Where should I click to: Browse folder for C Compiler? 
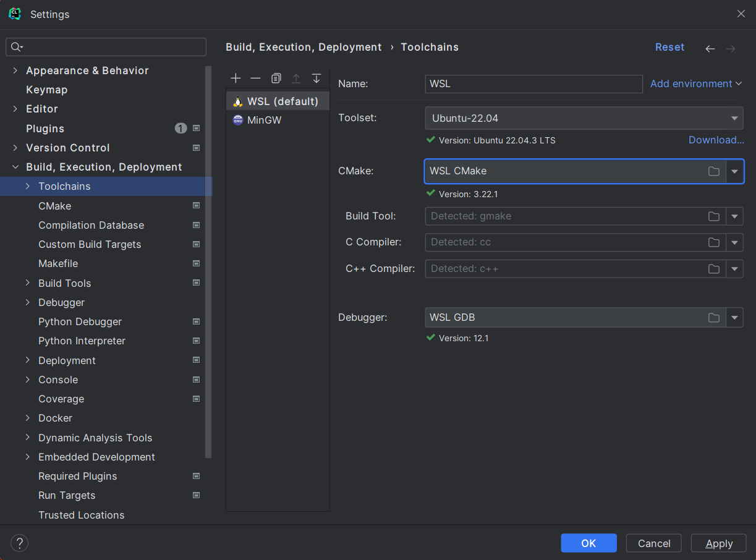[x=714, y=242]
